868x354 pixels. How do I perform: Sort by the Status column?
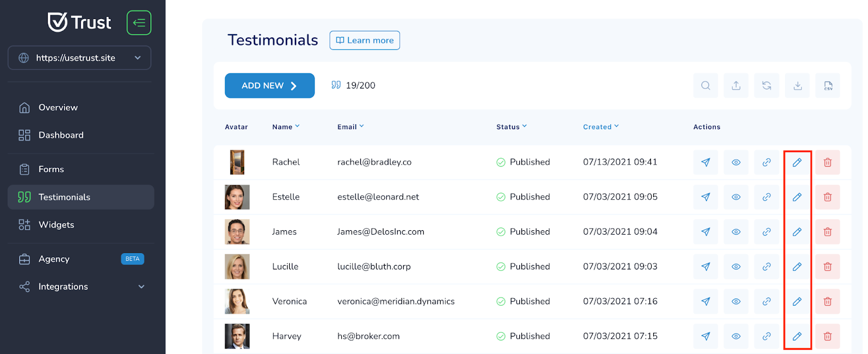coord(512,127)
